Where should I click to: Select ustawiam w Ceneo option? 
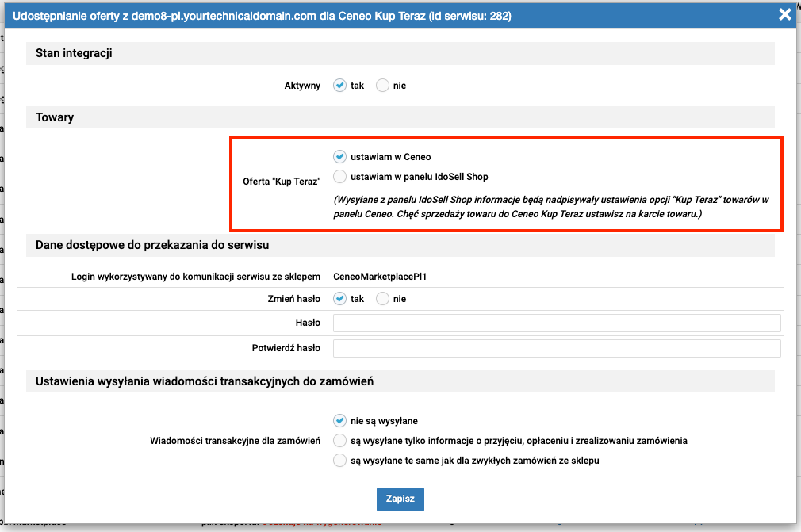click(x=339, y=156)
